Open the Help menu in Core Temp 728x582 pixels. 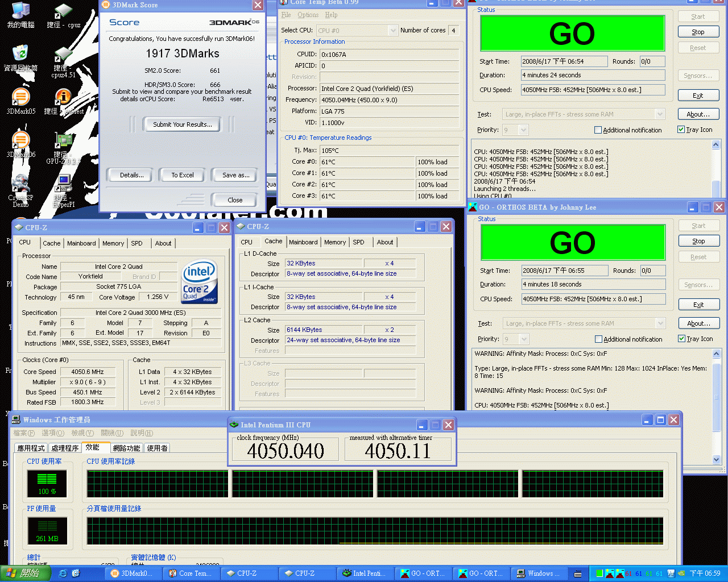click(331, 15)
